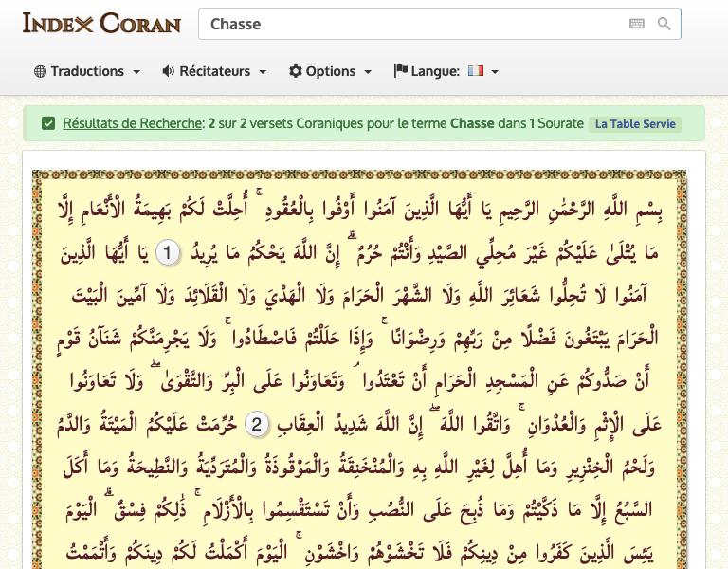The image size is (728, 569).
Task: Select verse number marker 2
Action: (257, 425)
